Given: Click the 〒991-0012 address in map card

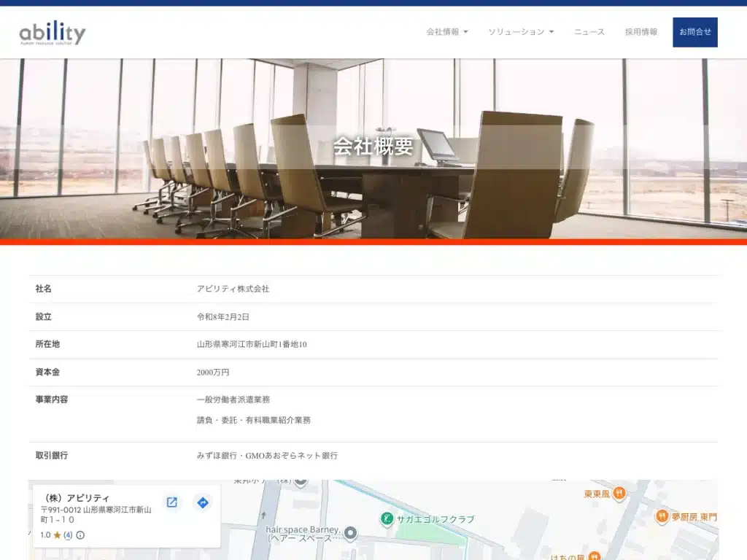Looking at the screenshot, I should pos(96,515).
